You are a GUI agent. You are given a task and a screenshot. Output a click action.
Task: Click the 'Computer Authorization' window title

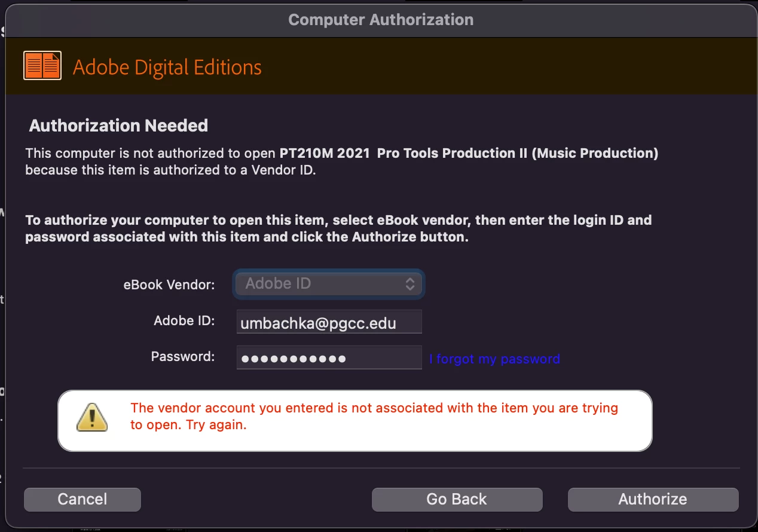tap(381, 19)
